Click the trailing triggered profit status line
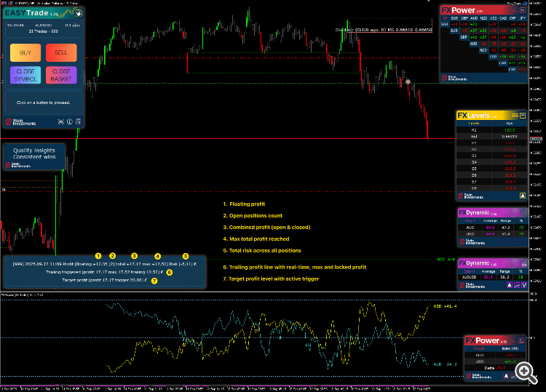This screenshot has height=392, width=546. tap(104, 272)
